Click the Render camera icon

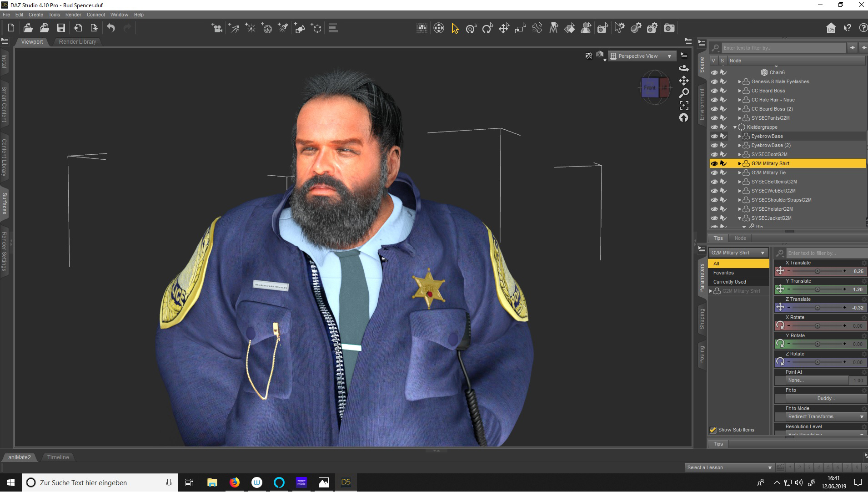[x=669, y=28]
